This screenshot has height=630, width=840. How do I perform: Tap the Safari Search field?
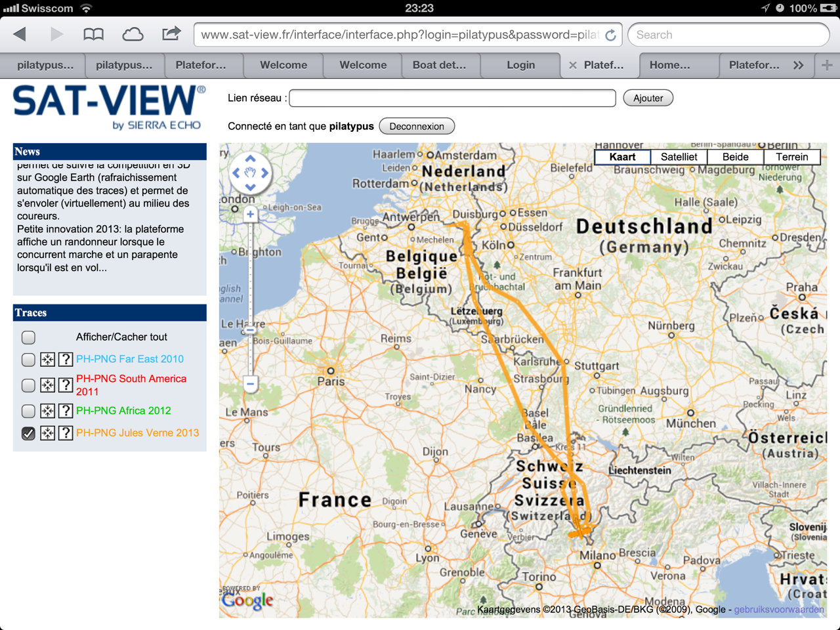pos(728,35)
